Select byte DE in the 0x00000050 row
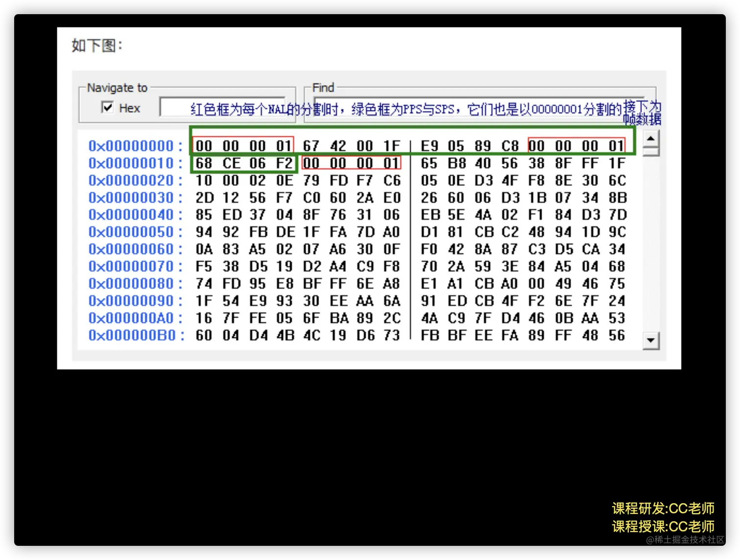Image resolution: width=740 pixels, height=560 pixels. tap(285, 232)
